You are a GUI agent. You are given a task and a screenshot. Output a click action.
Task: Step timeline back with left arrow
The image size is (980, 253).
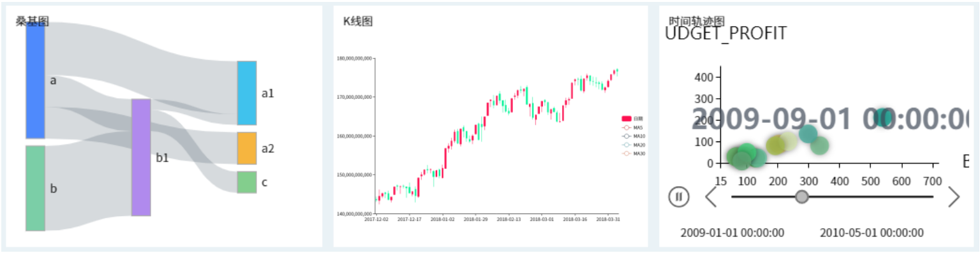(711, 197)
